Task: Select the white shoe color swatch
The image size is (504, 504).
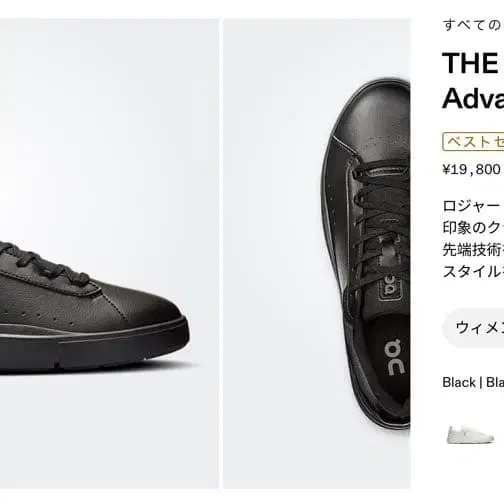Action: [x=470, y=434]
